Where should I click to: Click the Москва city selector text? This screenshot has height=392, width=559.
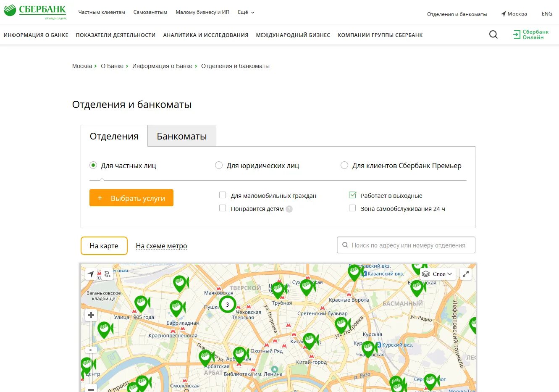tap(517, 14)
